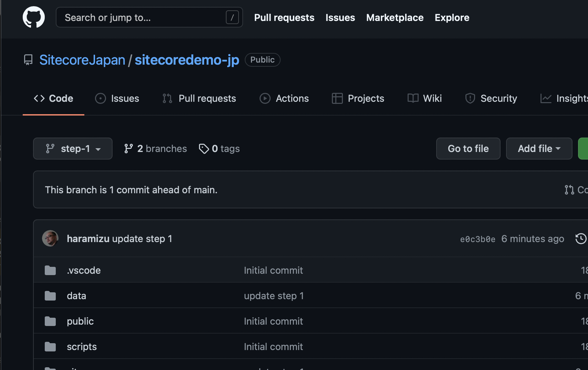Open Marketplace in the top navigation
588x370 pixels.
395,18
